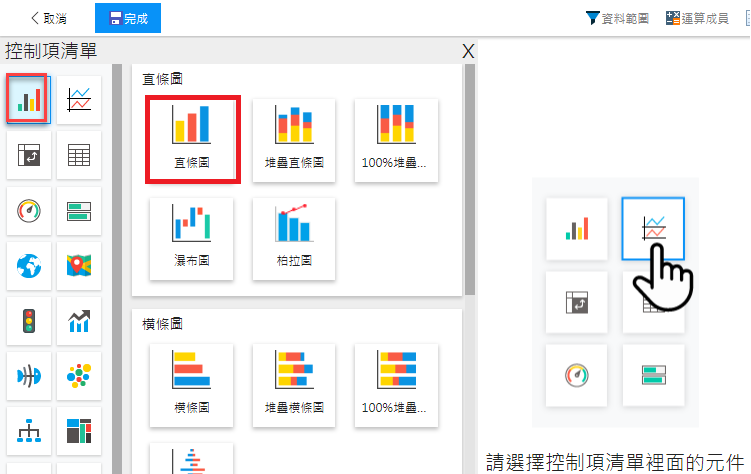
Task: Pick the traffic light indicator icon
Action: click(28, 321)
